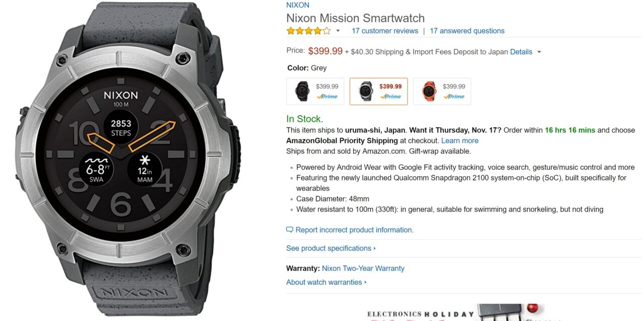Select the orange watch color swatch
The height and width of the screenshot is (321, 644).
442,91
